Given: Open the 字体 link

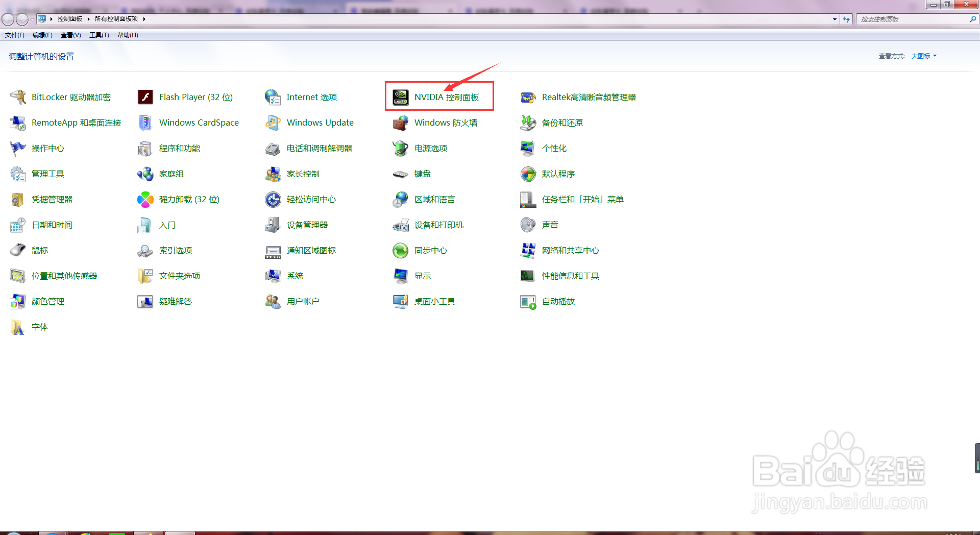Looking at the screenshot, I should 40,327.
